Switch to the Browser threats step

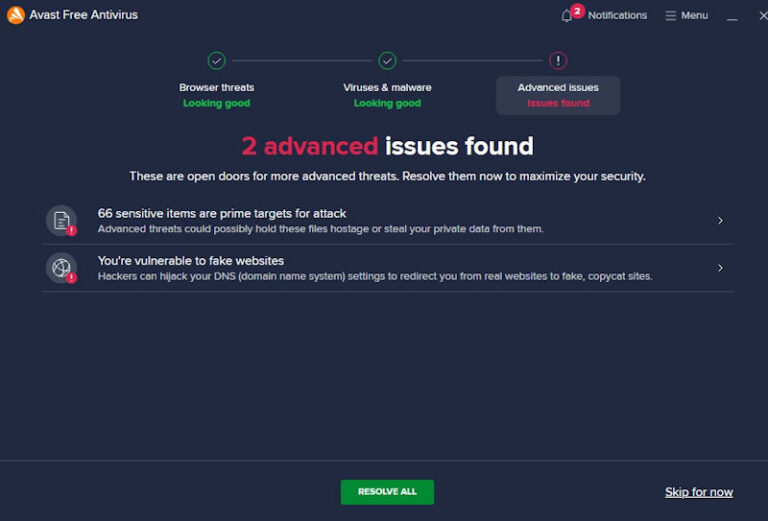click(x=216, y=95)
